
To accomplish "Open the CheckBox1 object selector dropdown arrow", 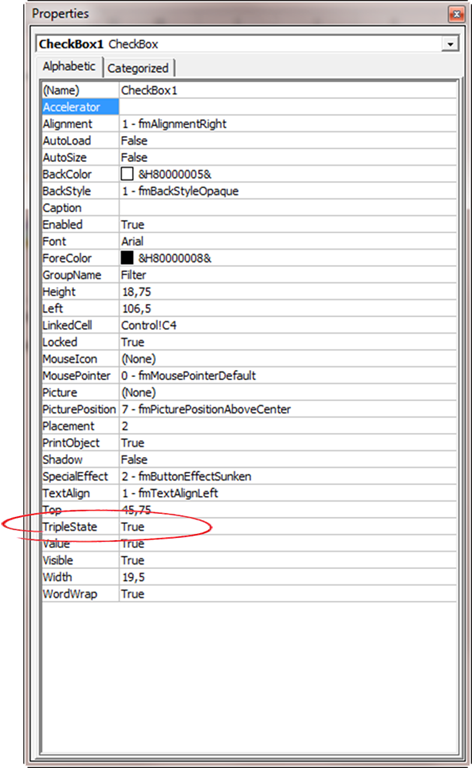I will (450, 44).
